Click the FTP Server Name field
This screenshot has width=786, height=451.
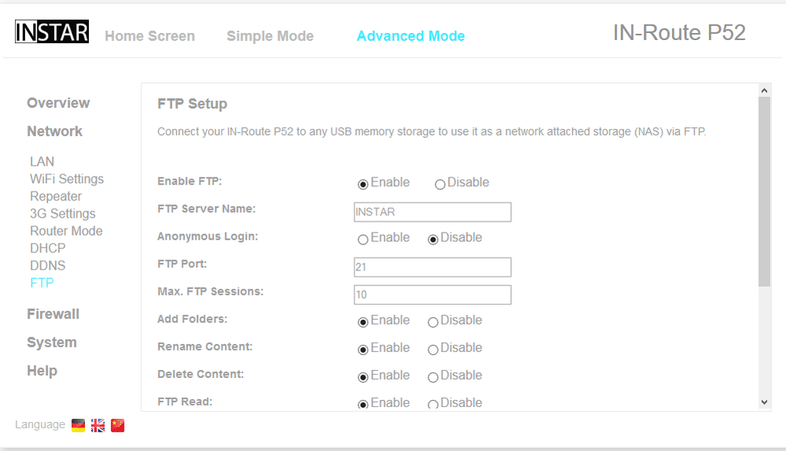tap(432, 212)
